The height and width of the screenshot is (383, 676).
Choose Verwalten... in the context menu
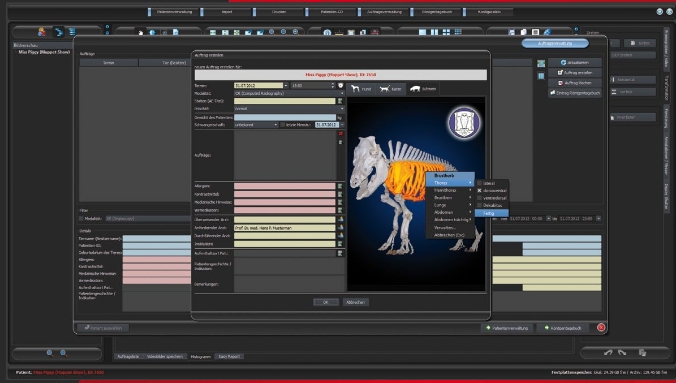(x=450, y=227)
